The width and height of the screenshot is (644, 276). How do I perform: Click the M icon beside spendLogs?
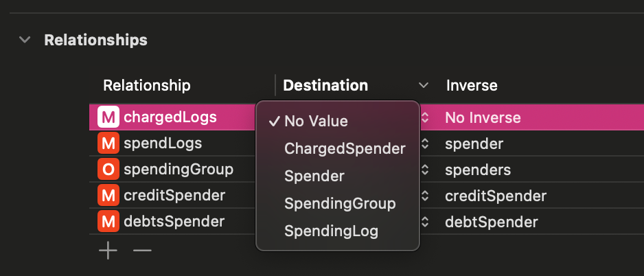[108, 143]
